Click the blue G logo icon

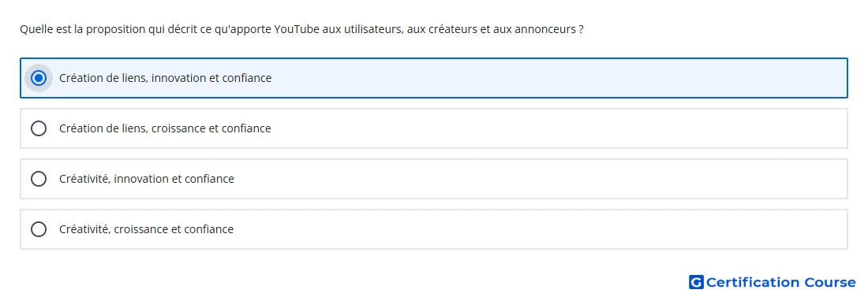[x=696, y=282]
